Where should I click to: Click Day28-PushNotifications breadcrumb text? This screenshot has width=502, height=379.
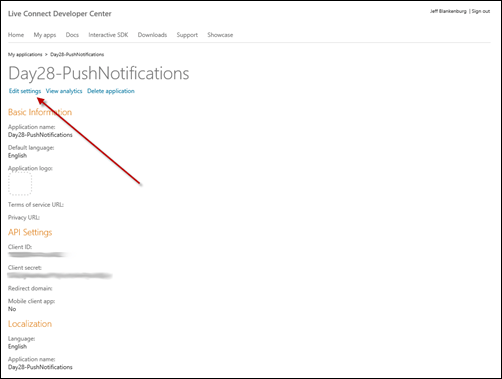(x=77, y=54)
